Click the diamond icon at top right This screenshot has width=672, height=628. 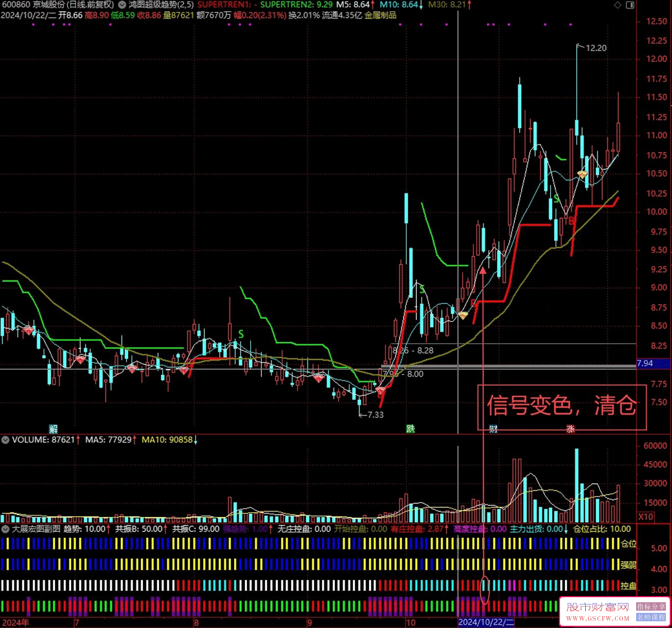pos(618,5)
